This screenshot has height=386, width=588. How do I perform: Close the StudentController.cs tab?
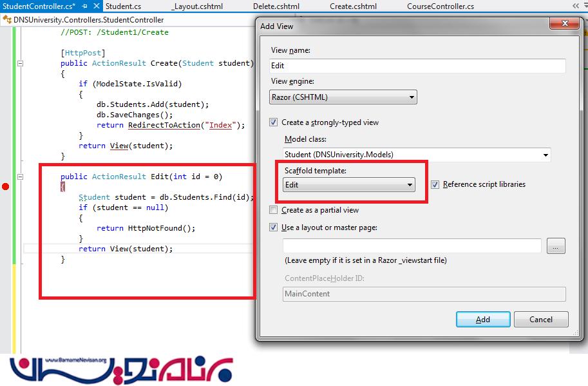click(x=95, y=6)
